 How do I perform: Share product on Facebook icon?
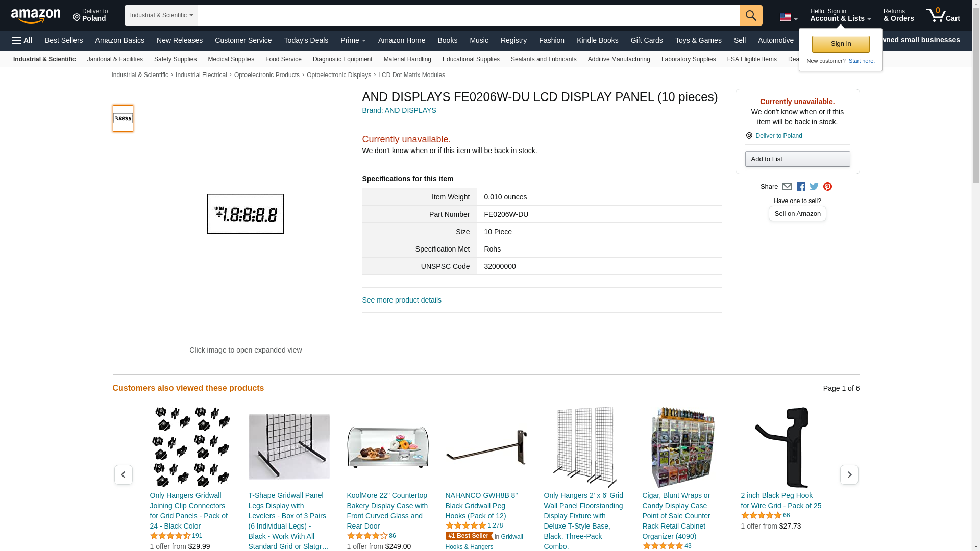[801, 187]
